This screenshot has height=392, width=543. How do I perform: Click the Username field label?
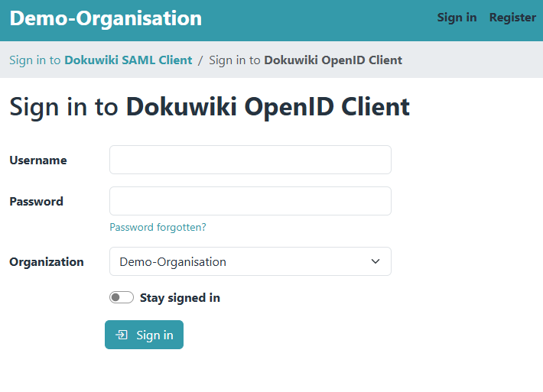(38, 160)
